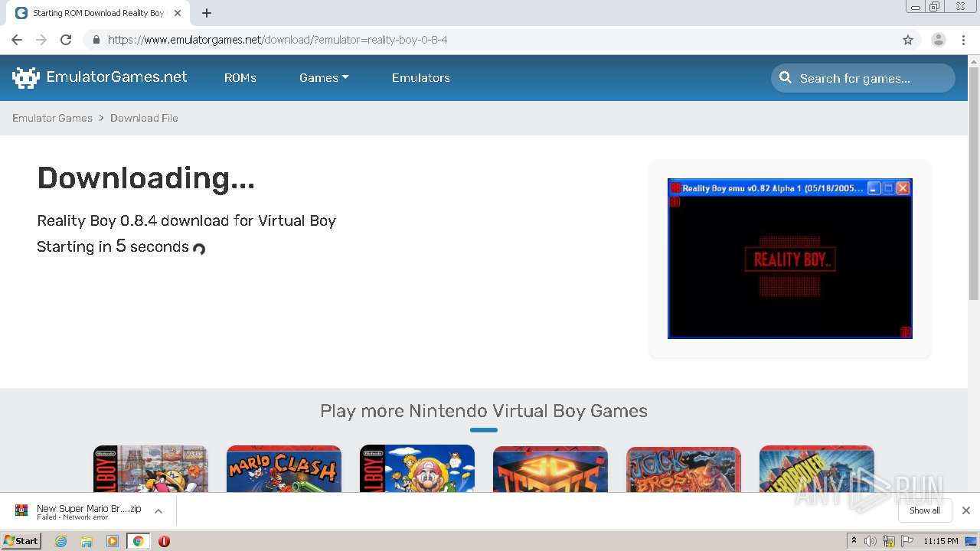Expand the Games dropdown menu
This screenshot has height=551, width=980.
tap(324, 78)
